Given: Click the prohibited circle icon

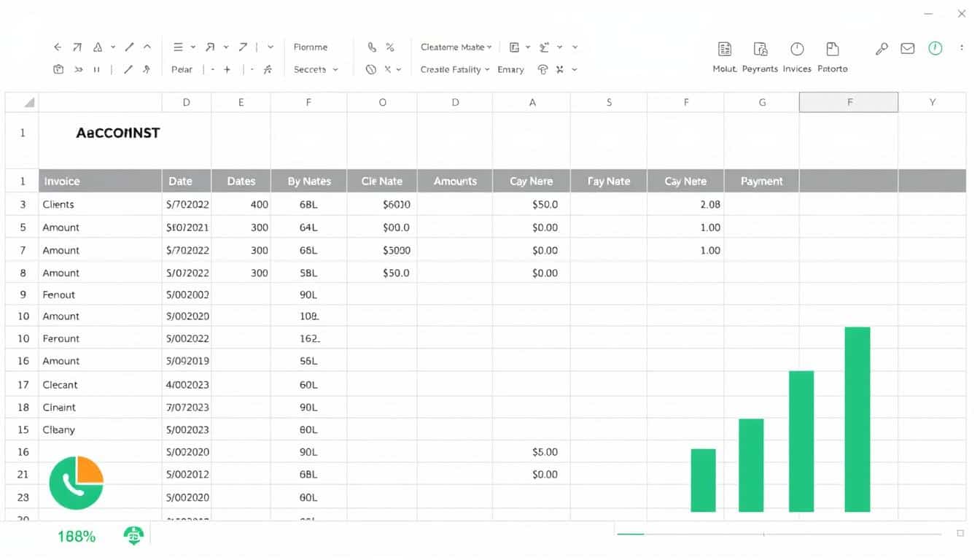Looking at the screenshot, I should click(371, 69).
